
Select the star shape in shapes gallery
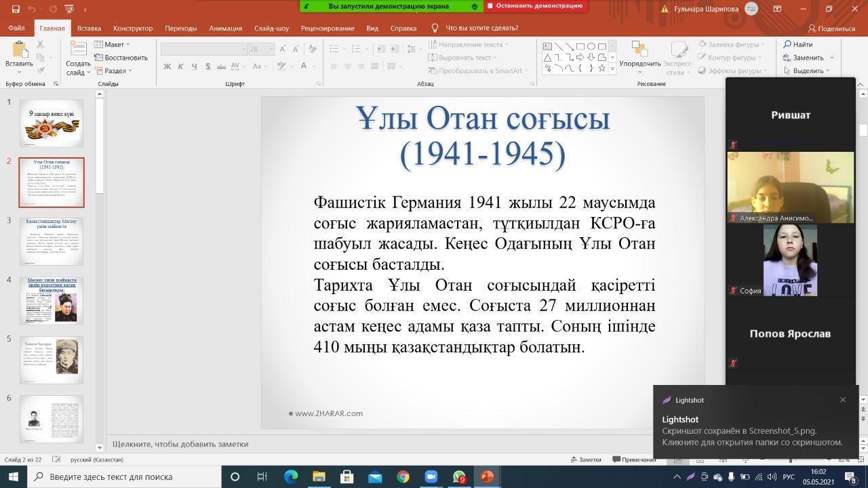point(601,68)
